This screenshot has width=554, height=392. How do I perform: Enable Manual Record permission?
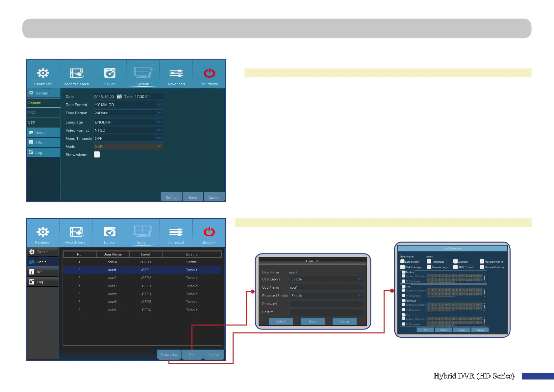pyautogui.click(x=482, y=262)
